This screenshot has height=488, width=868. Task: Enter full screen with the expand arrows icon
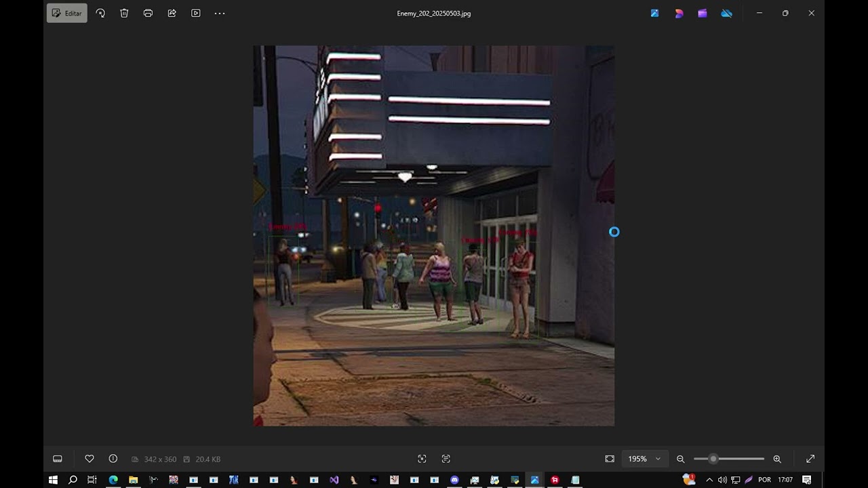point(810,459)
